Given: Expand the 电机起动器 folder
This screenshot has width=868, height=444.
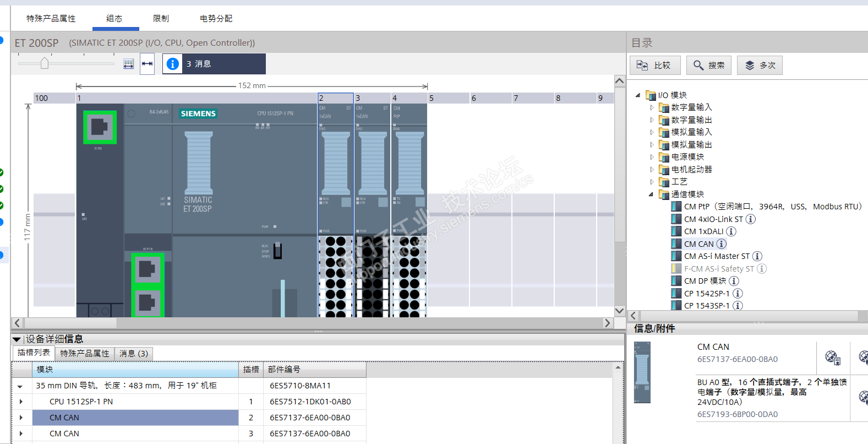Looking at the screenshot, I should (x=652, y=170).
